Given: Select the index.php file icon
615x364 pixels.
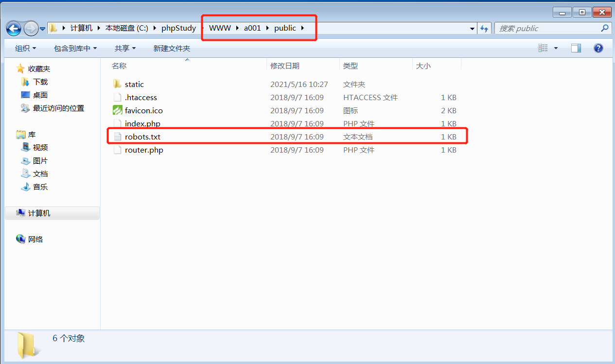Looking at the screenshot, I should (117, 123).
